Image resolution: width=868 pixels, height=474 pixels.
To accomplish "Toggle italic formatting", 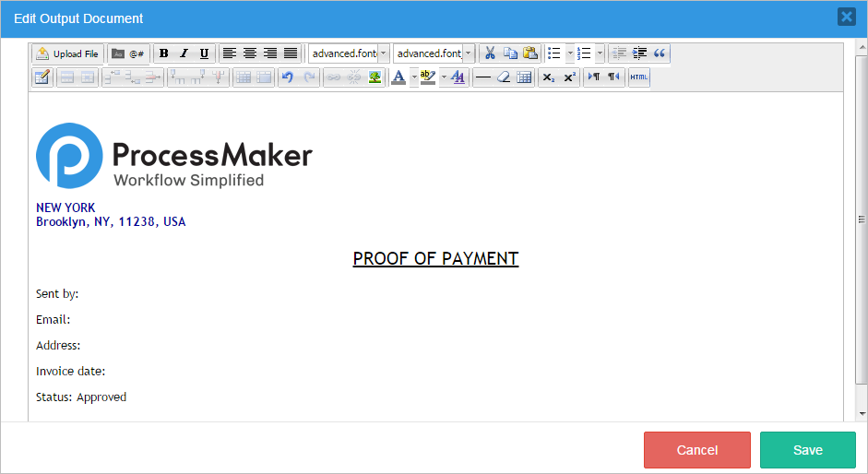I will coord(184,53).
